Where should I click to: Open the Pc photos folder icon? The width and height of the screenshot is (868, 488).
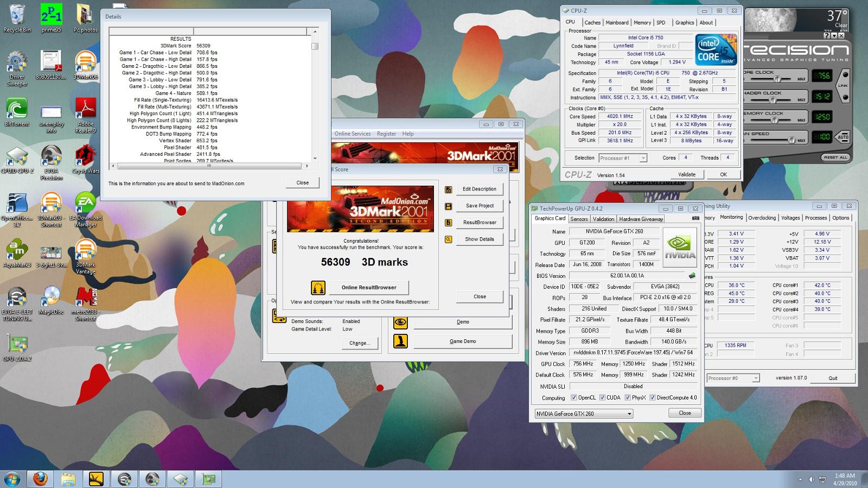(x=85, y=18)
